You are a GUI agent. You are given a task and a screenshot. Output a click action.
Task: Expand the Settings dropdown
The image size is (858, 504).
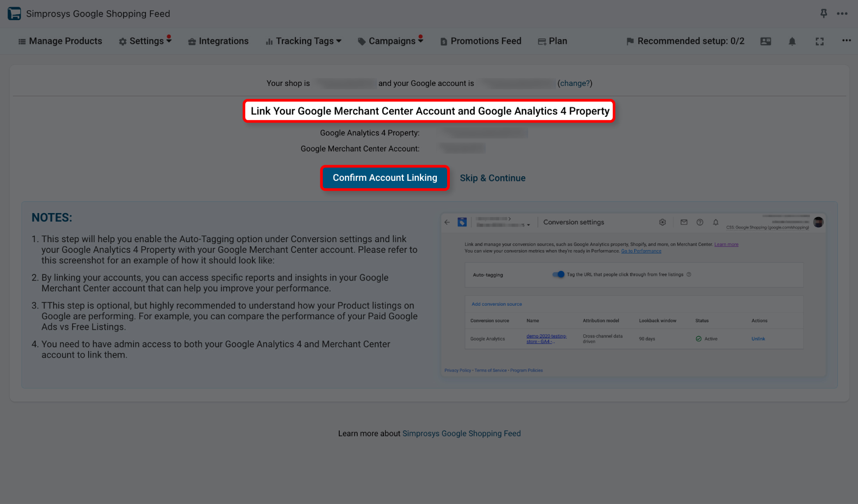tap(145, 41)
